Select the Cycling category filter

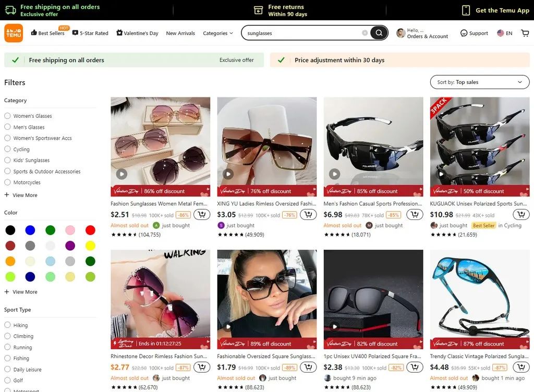(x=7, y=149)
